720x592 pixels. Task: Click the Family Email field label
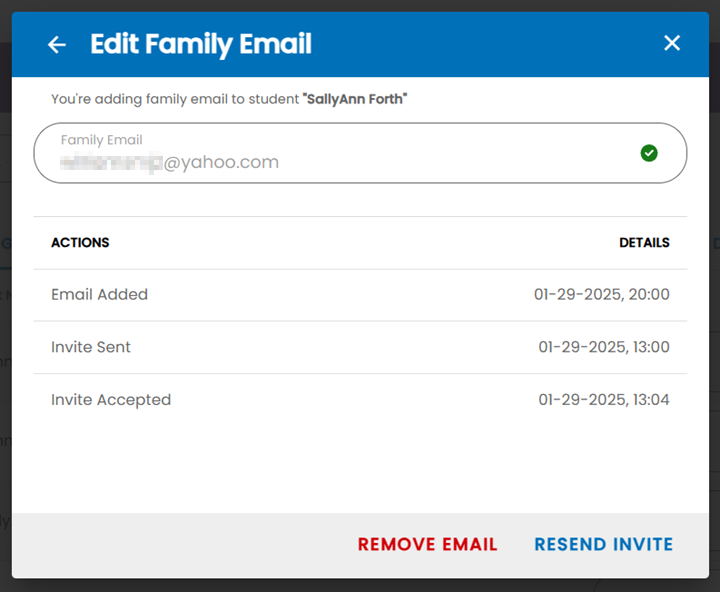click(101, 140)
